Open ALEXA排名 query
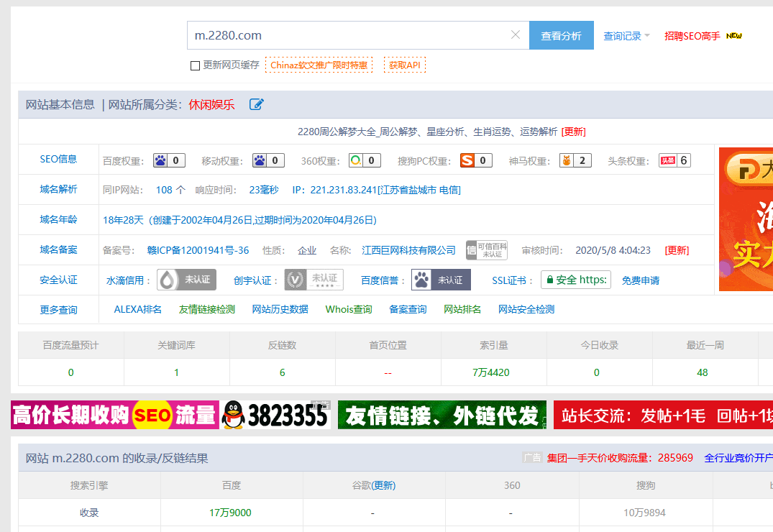Screen dimensions: 773x532 [137, 309]
